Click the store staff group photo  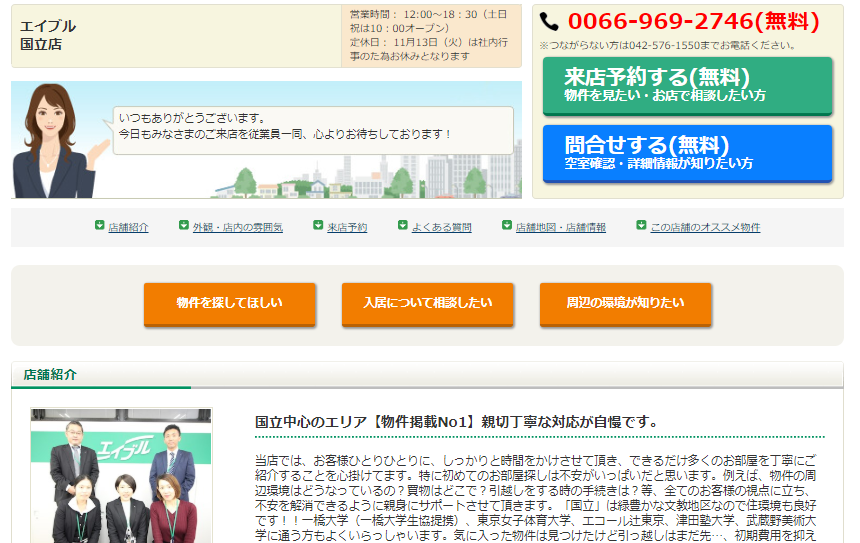click(121, 475)
